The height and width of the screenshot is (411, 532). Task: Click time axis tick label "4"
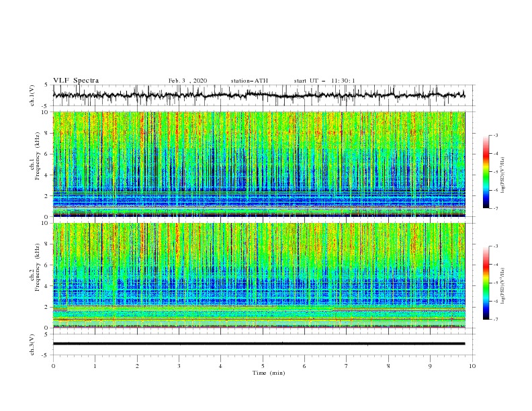tap(221, 366)
